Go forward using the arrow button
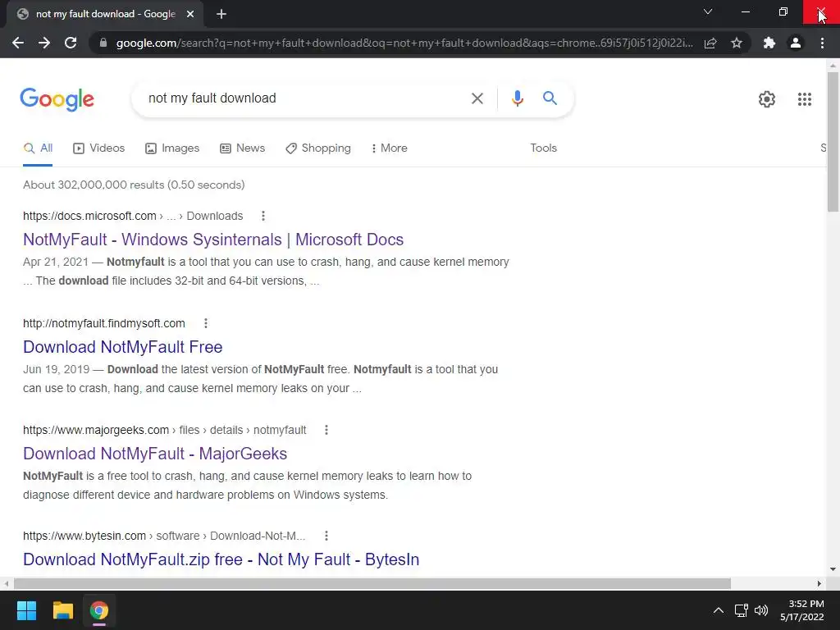 [44, 43]
